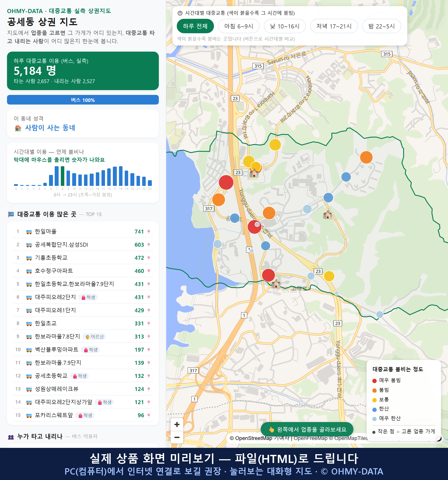
Task: Open the 한보라마을7.8단지 list row
Action: pos(83,337)
